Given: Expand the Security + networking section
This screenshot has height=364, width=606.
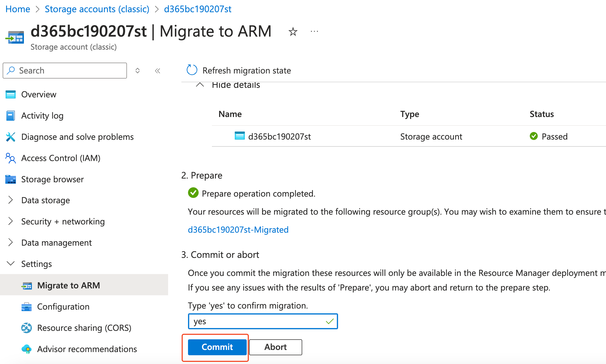Looking at the screenshot, I should click(11, 221).
